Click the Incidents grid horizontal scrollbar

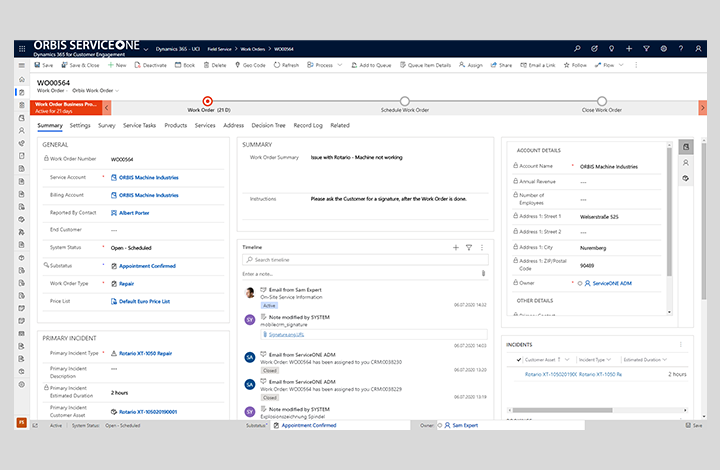562,410
